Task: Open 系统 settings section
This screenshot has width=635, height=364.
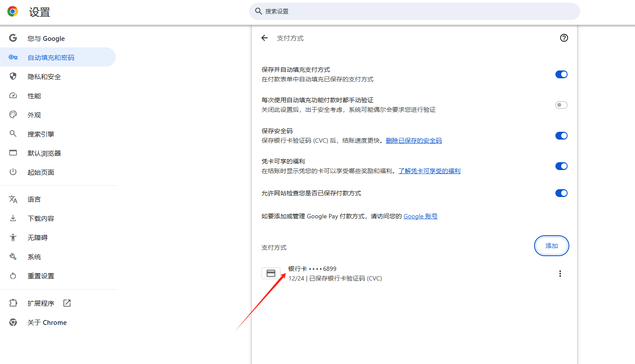Action: click(x=58, y=257)
